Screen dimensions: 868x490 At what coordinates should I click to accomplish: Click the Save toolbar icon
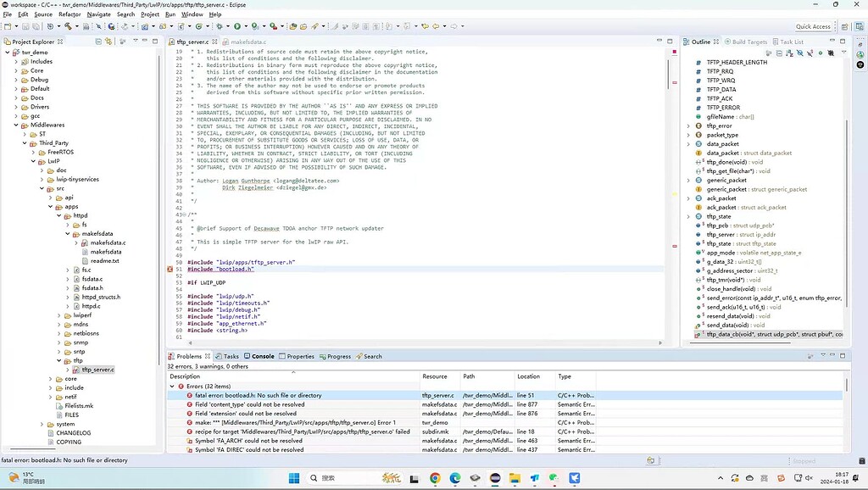[25, 26]
